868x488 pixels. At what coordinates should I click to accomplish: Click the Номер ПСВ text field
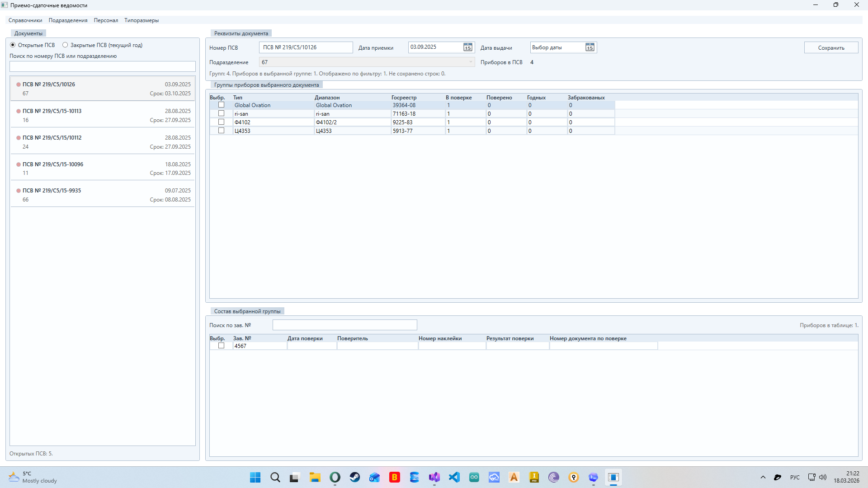pos(306,47)
